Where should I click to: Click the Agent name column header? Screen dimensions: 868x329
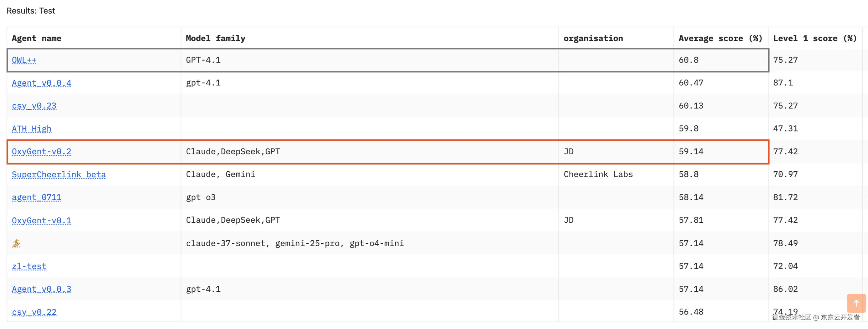(36, 39)
